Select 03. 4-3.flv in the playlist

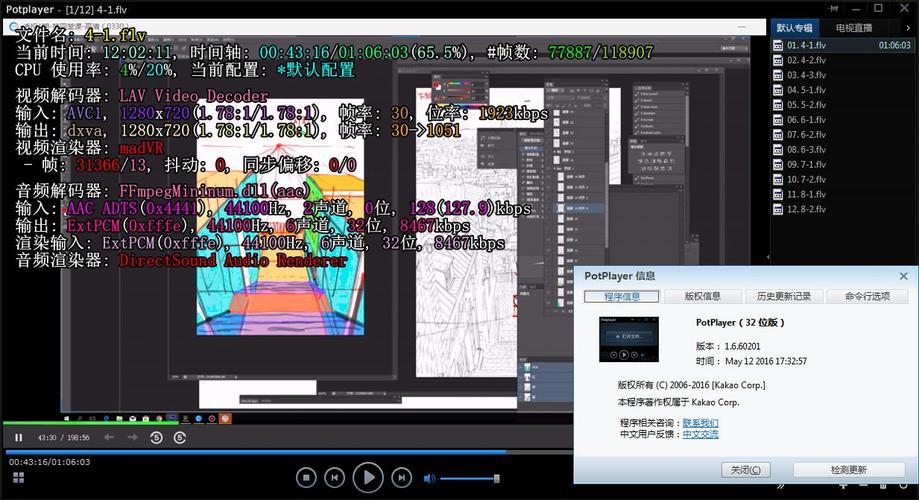pyautogui.click(x=842, y=75)
